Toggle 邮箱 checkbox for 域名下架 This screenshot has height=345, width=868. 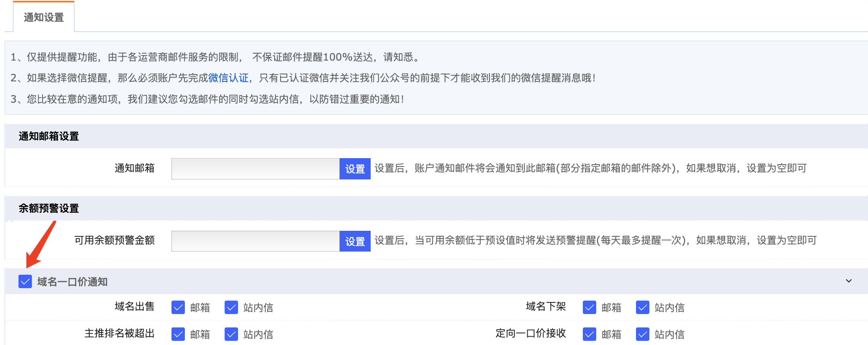[x=589, y=307]
